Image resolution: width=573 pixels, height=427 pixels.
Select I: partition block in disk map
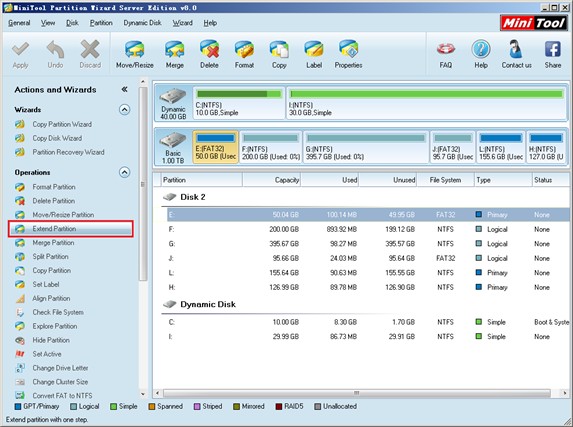[426, 103]
